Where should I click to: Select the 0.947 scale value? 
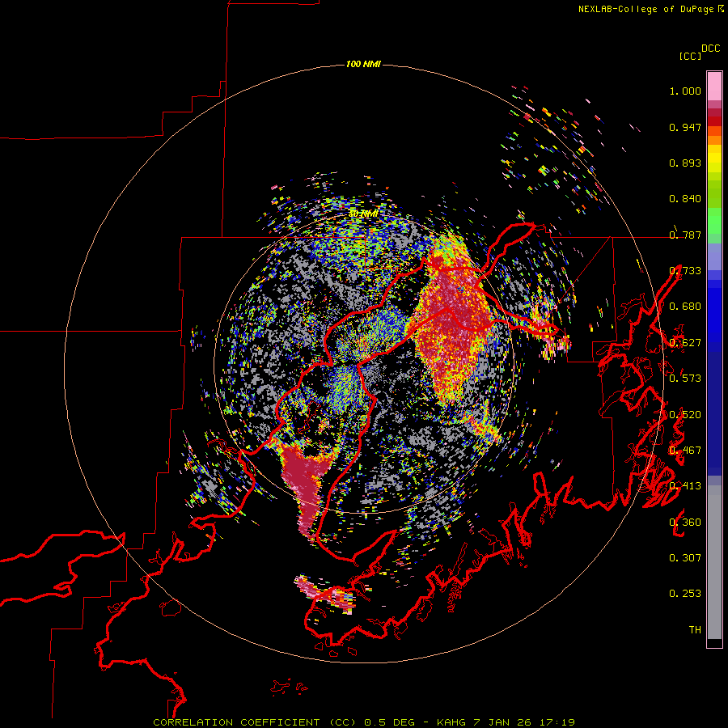click(685, 127)
